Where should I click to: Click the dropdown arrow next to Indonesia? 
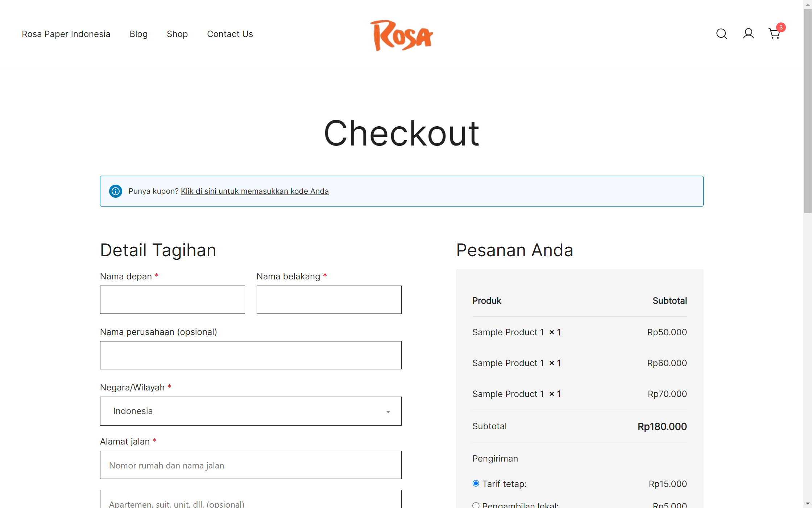[388, 411]
